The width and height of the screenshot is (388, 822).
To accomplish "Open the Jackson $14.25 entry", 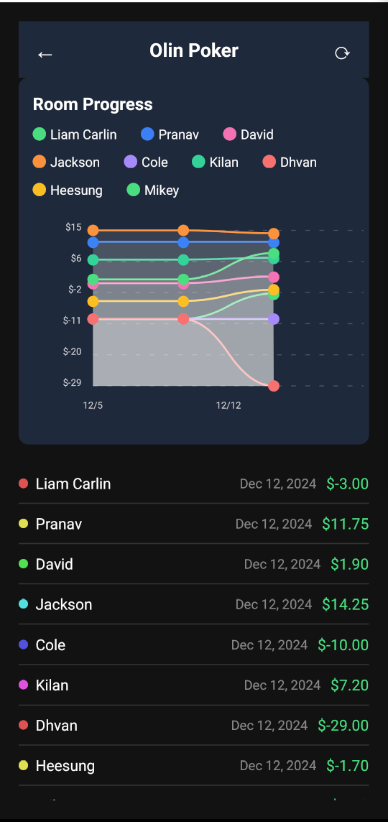I will point(194,604).
